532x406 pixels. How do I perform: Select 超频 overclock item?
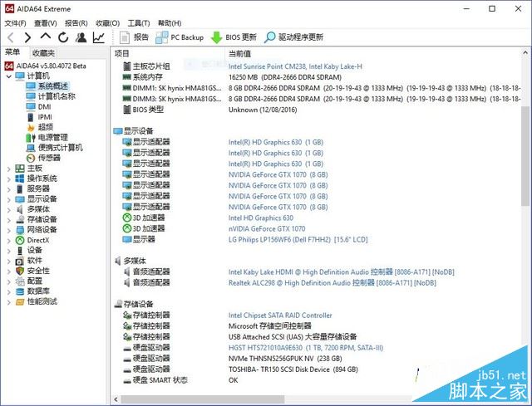[x=45, y=127]
